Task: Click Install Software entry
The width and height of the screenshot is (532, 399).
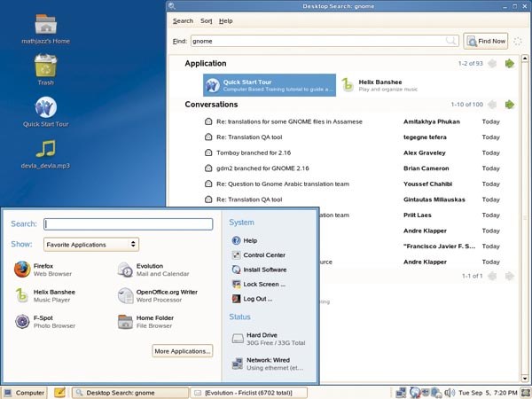Action: pos(259,270)
